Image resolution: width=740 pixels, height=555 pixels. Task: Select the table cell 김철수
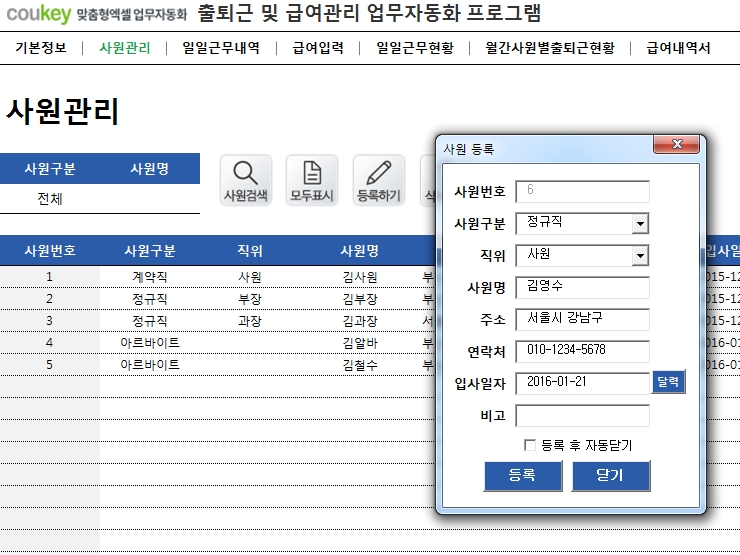[x=360, y=365]
